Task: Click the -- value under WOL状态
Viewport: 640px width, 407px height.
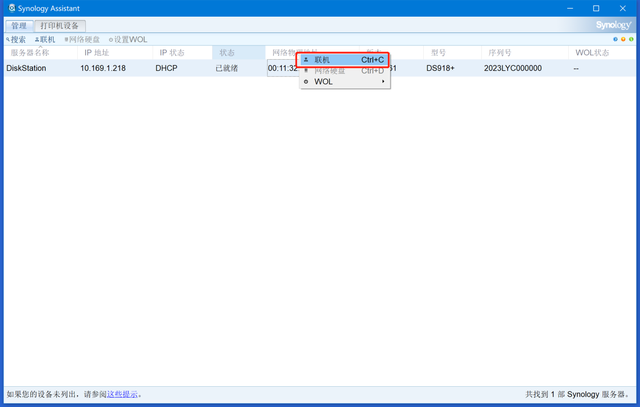Action: pos(576,69)
